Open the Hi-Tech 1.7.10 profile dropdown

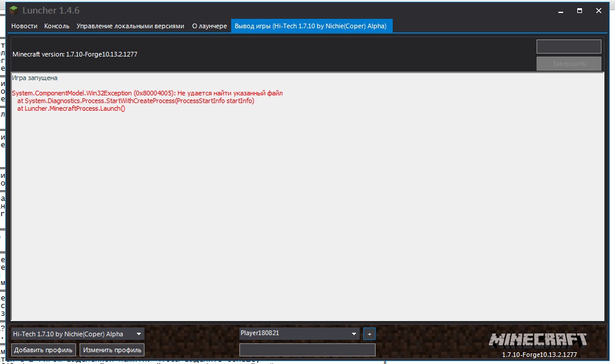tap(78, 334)
